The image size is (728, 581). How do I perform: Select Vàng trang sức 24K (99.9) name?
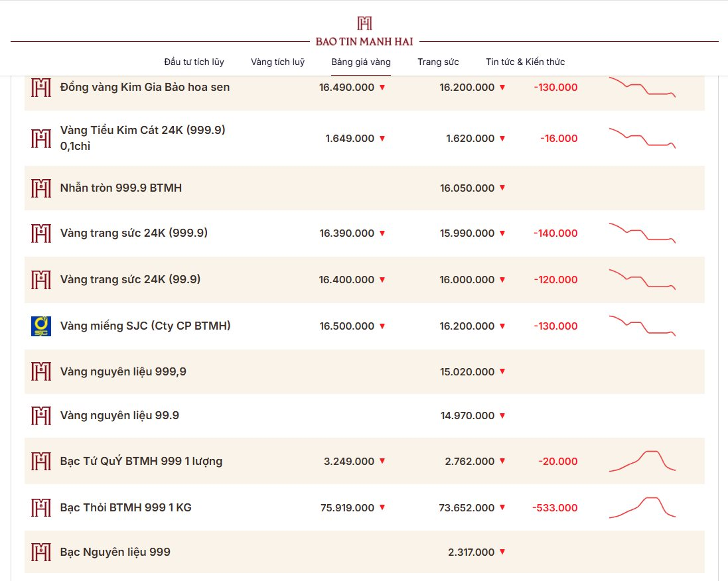(131, 279)
